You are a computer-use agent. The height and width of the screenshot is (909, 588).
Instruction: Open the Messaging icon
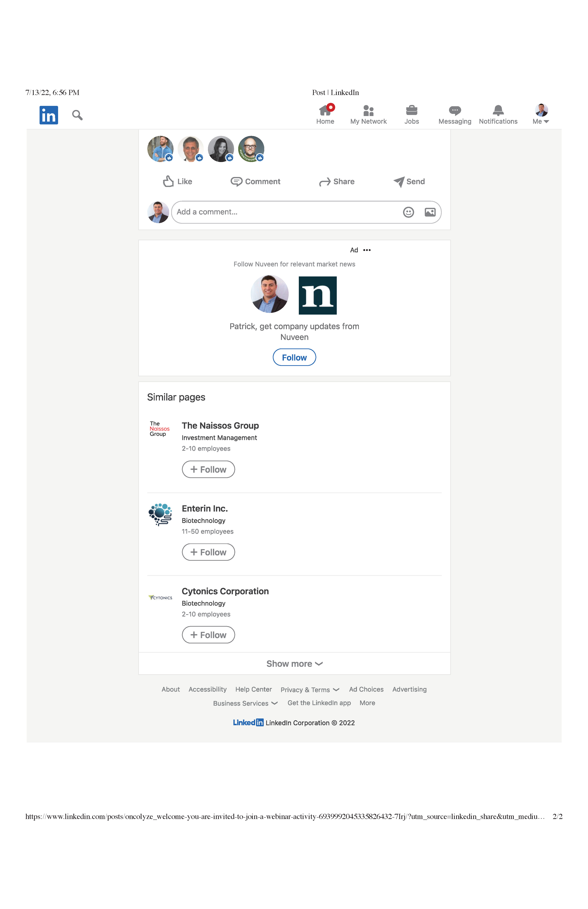point(454,115)
